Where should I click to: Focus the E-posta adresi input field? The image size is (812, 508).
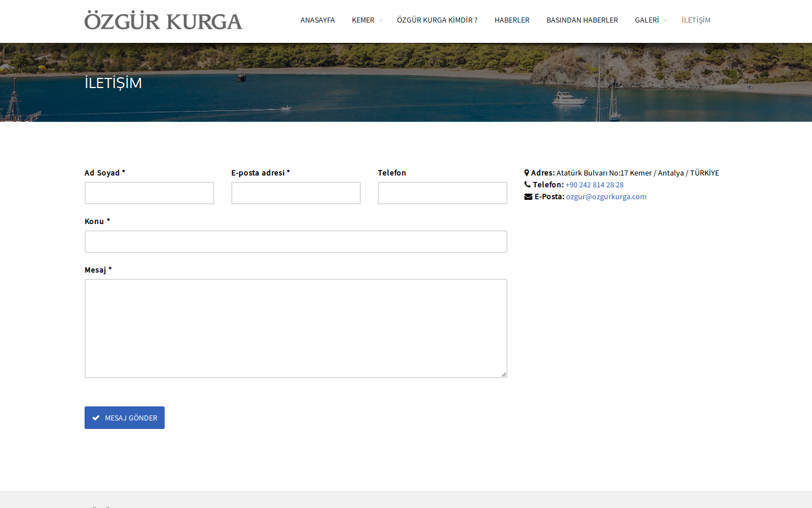tap(296, 193)
